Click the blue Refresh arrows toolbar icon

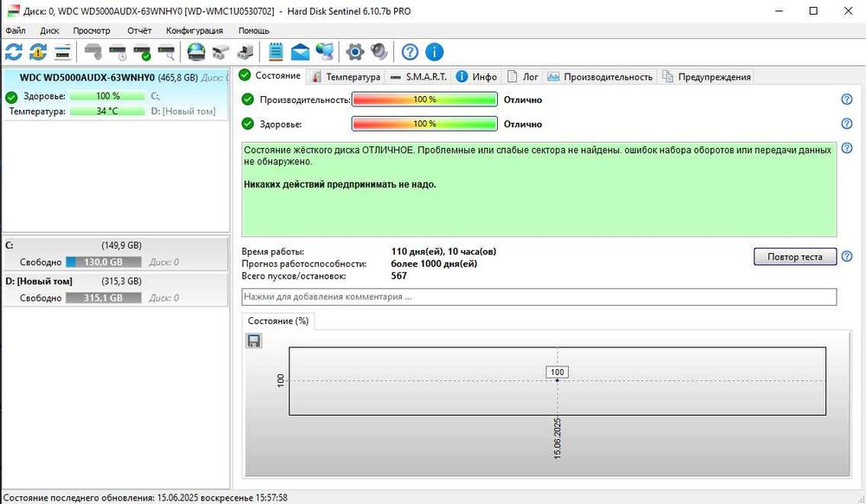[13, 52]
